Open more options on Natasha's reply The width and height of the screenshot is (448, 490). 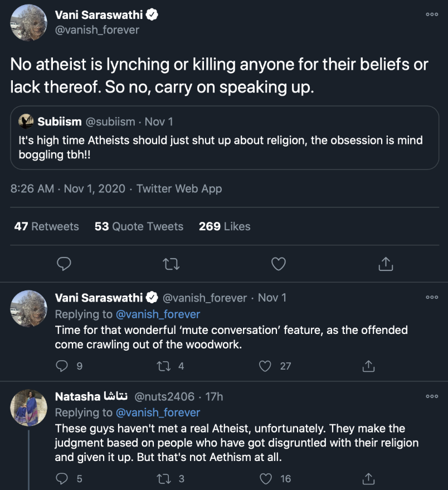(x=432, y=396)
